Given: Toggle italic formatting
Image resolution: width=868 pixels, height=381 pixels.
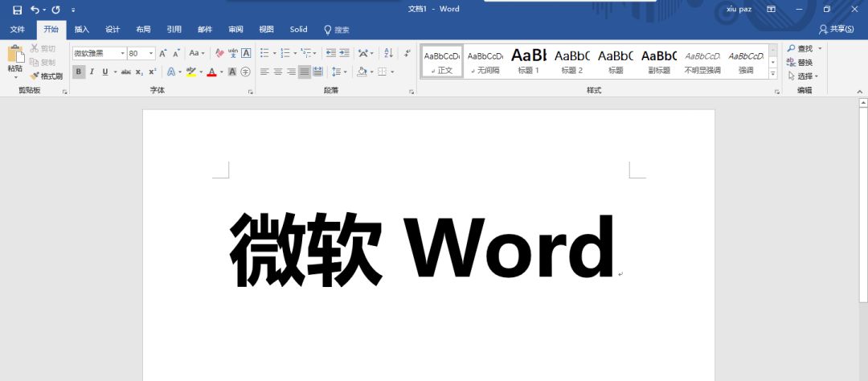Looking at the screenshot, I should point(92,72).
